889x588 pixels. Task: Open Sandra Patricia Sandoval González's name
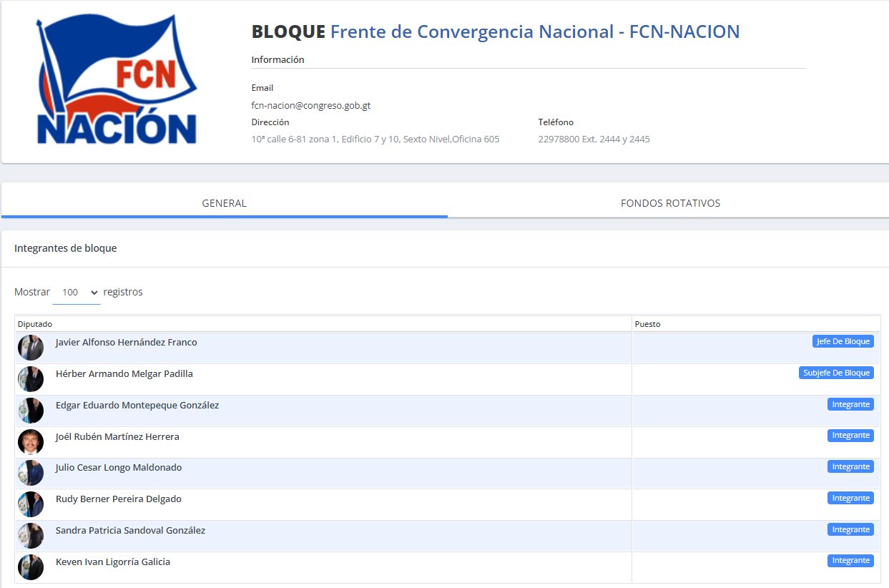(x=130, y=531)
